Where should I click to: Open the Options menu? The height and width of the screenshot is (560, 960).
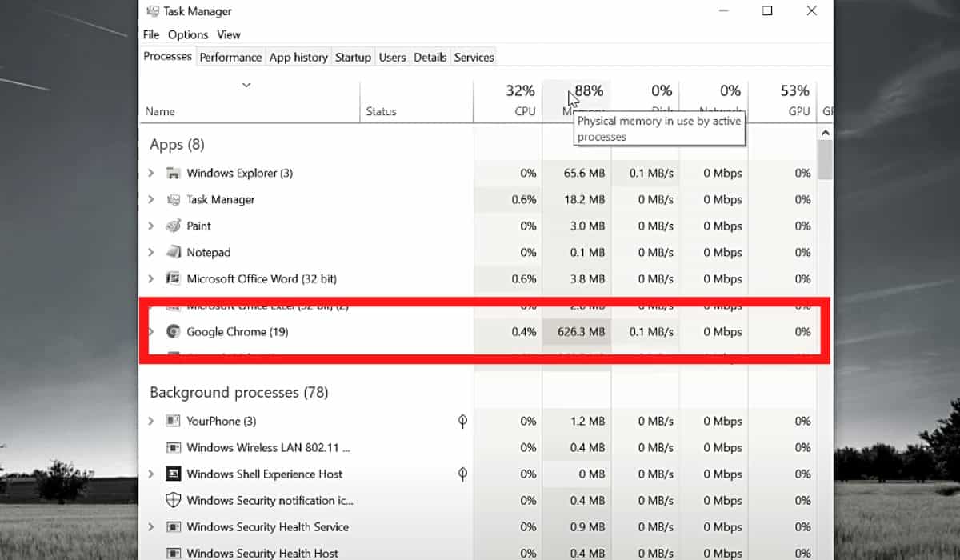coord(188,34)
